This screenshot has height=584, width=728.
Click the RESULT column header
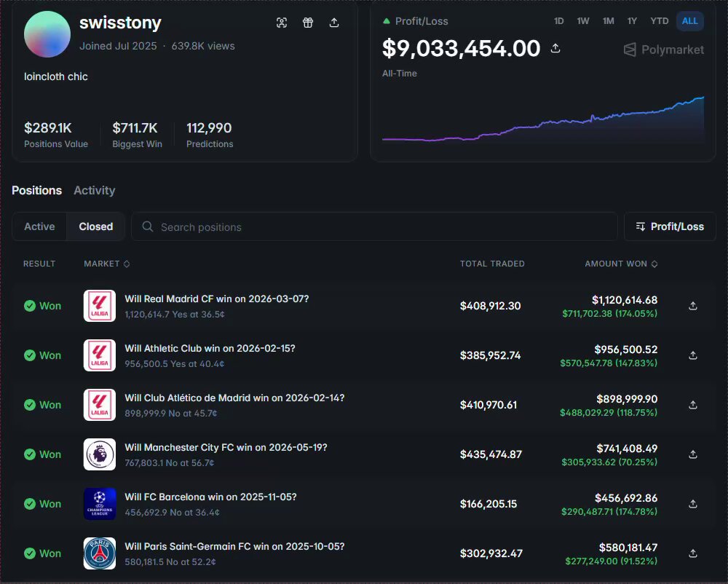pos(39,264)
